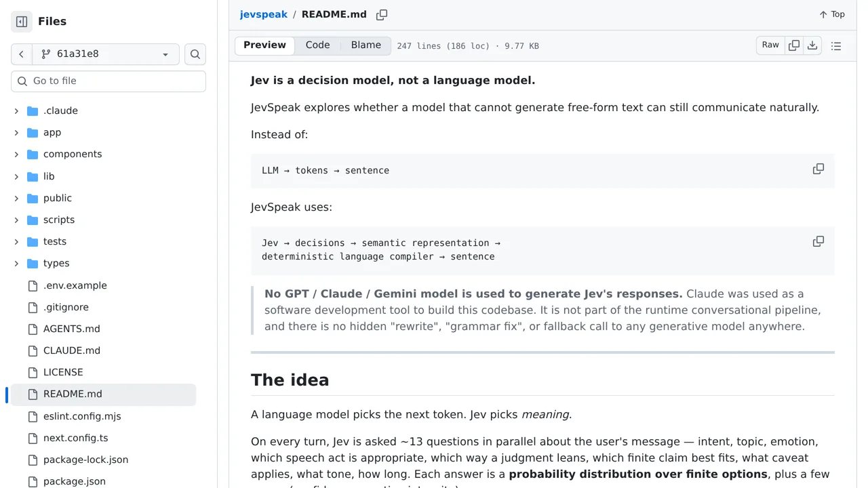This screenshot has height=488, width=868.
Task: Switch to the Blame tab
Action: [366, 45]
